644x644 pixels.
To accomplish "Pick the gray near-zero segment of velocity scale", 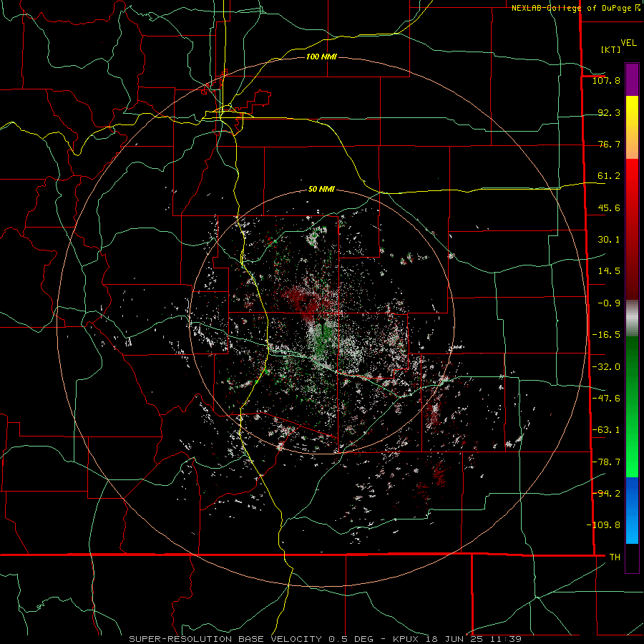I will pyautogui.click(x=632, y=318).
